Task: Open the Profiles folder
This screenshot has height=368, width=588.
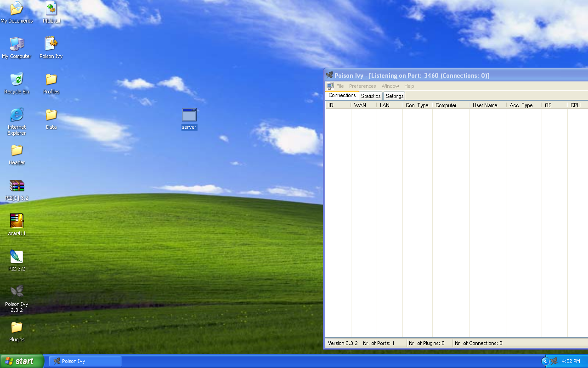Action: pos(51,79)
